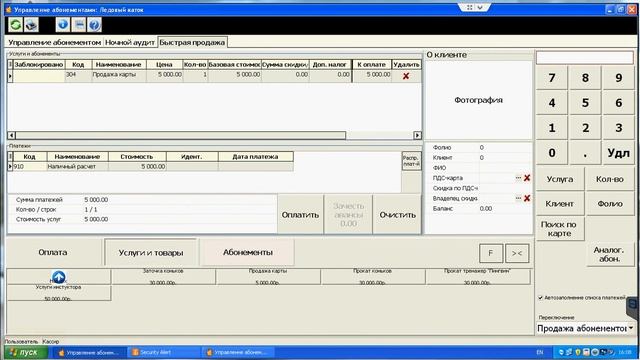Open the Абонементы tab

click(248, 252)
